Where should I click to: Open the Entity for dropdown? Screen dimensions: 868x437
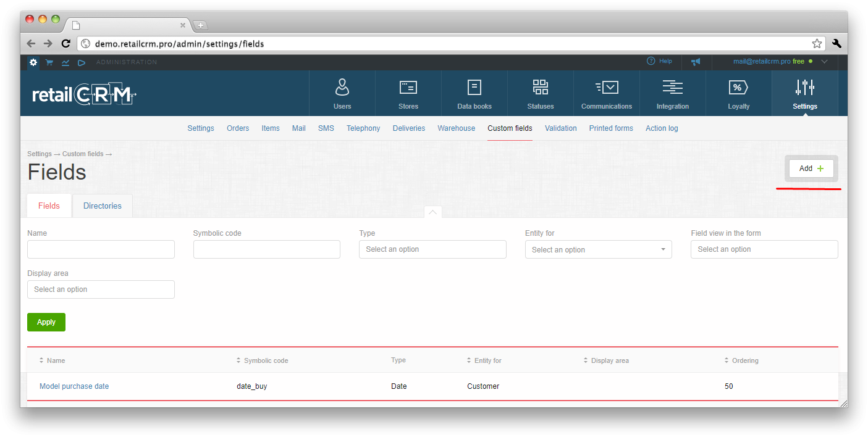pos(599,249)
